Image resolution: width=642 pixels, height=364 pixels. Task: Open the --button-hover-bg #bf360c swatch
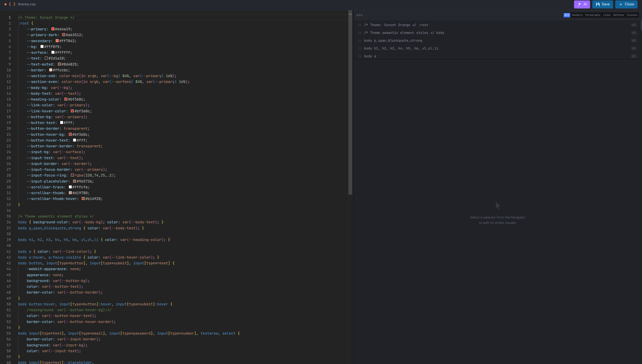coord(70,134)
